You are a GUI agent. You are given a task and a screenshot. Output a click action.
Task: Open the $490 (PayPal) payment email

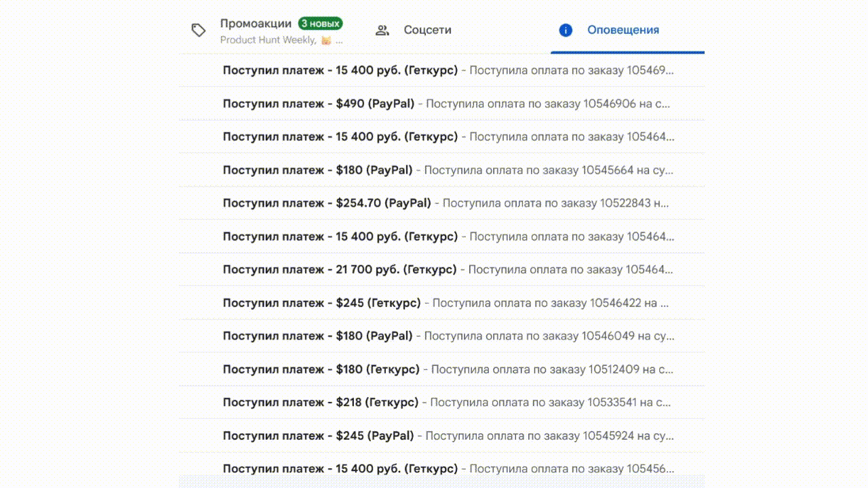(x=442, y=104)
